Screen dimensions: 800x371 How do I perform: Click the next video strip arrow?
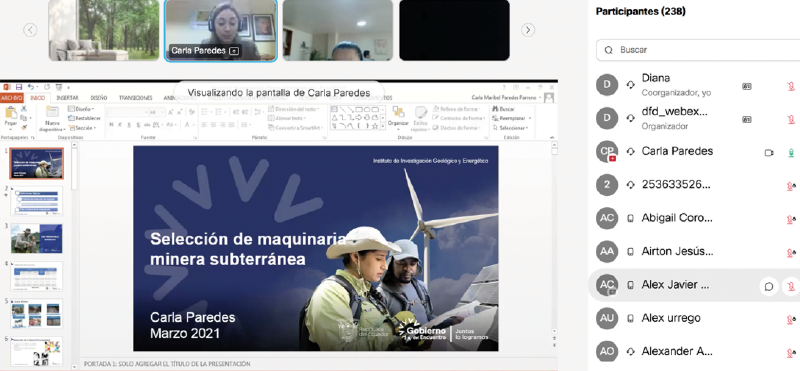point(528,30)
